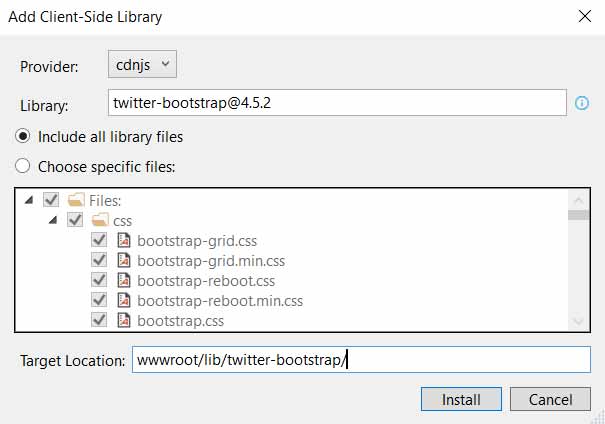Click the library info icon
Image resolution: width=605 pixels, height=424 pixels.
pyautogui.click(x=582, y=103)
